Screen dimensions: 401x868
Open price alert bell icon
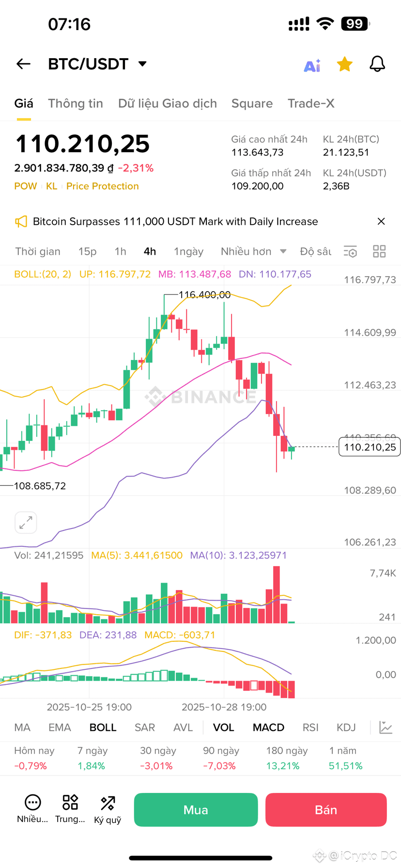coord(377,64)
